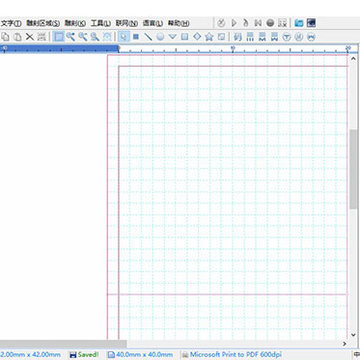The image size is (360, 360).
Task: Open the blue folder icon
Action: [299, 23]
